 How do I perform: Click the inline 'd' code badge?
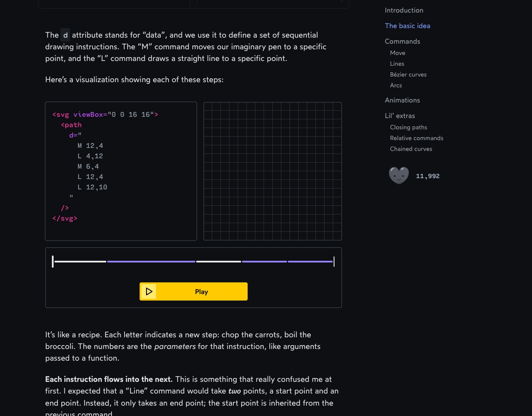(x=65, y=35)
